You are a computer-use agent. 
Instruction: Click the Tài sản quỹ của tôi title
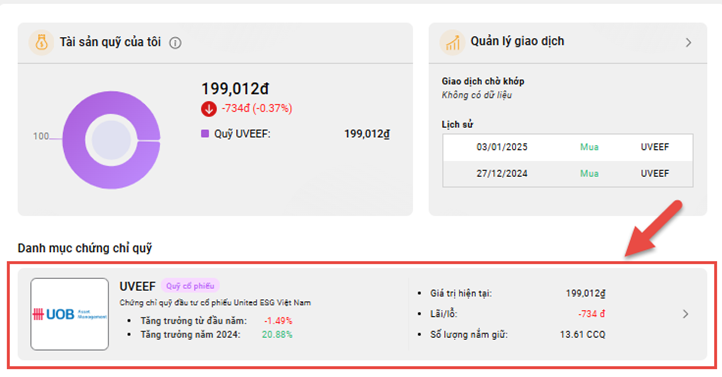pyautogui.click(x=110, y=42)
